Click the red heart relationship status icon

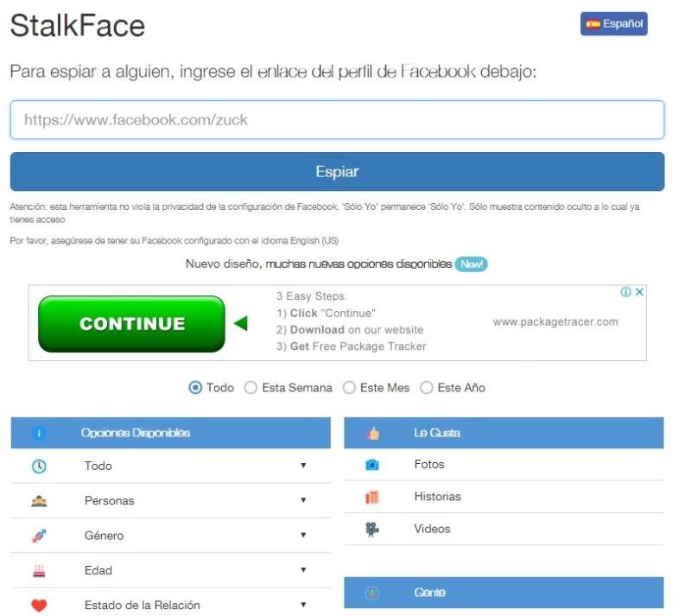39,606
